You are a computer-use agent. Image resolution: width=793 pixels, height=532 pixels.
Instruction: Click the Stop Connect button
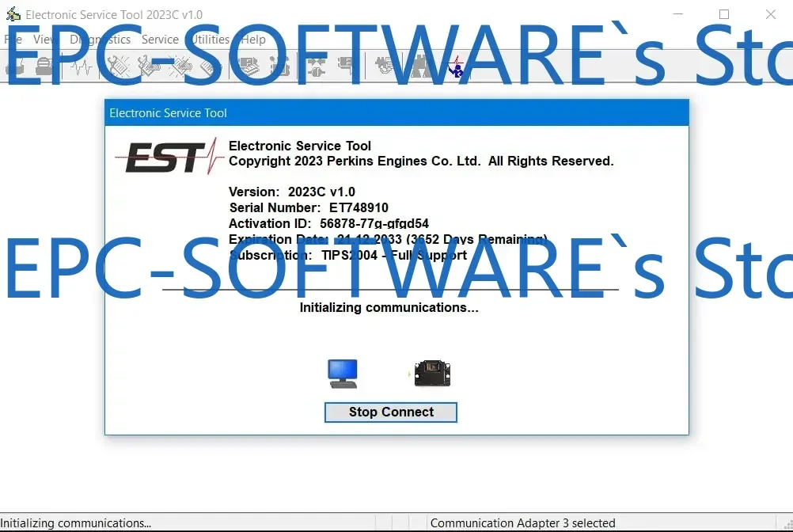pos(390,412)
